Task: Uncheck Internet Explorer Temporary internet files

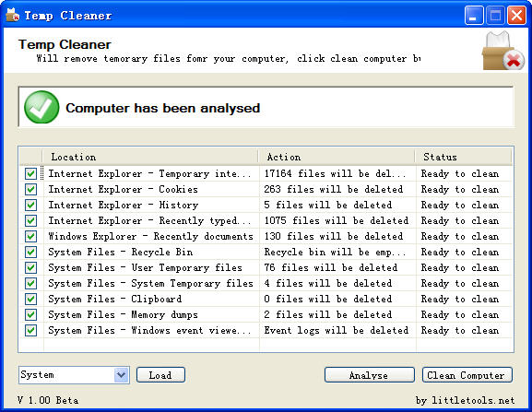Action: (30, 174)
